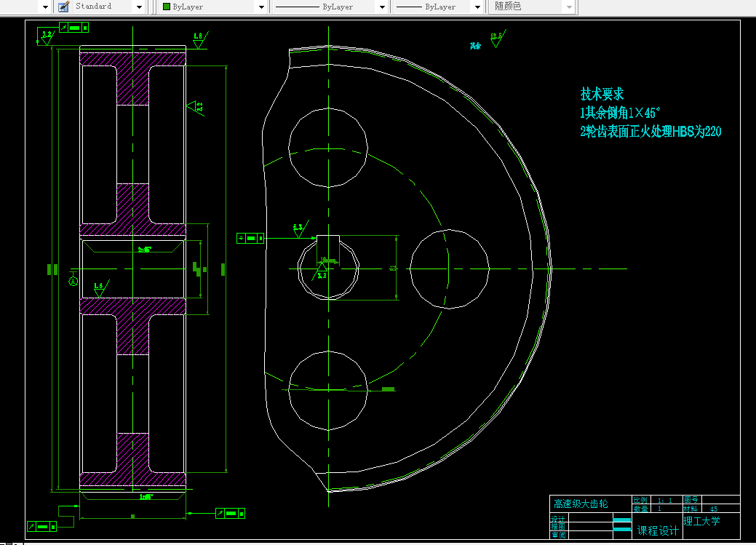756x545 pixels.
Task: Open the Standard text style dropdown
Action: coord(108,7)
